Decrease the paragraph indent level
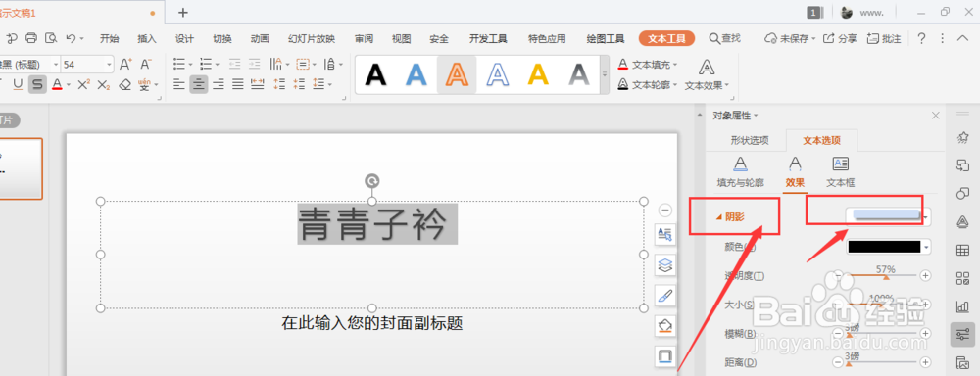 tap(235, 65)
